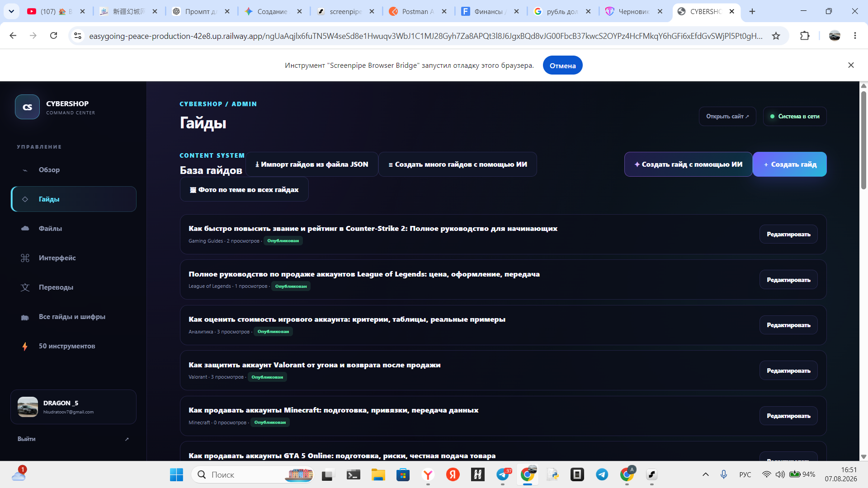Viewport: 868px width, 488px height.
Task: Click the browser address bar
Action: (425, 36)
